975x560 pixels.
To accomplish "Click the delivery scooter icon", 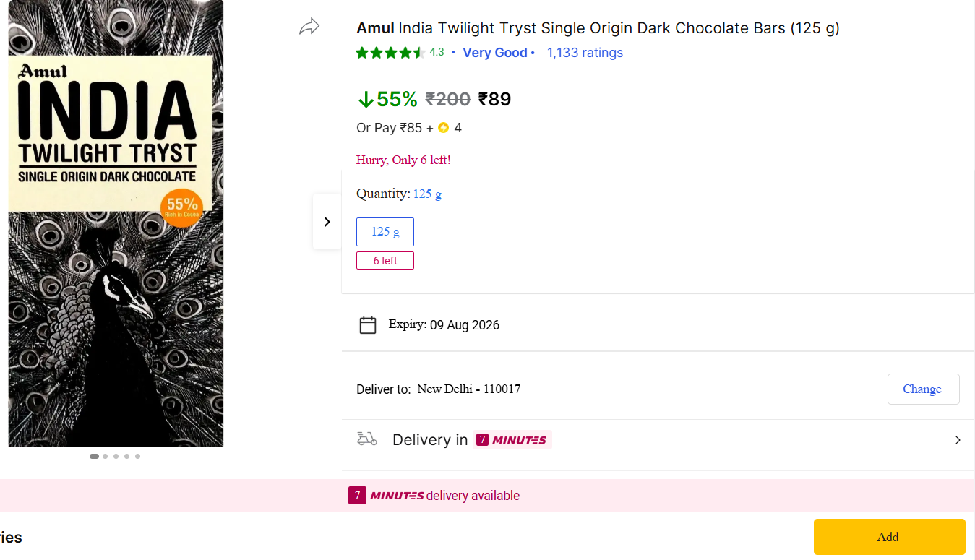I will tap(367, 439).
